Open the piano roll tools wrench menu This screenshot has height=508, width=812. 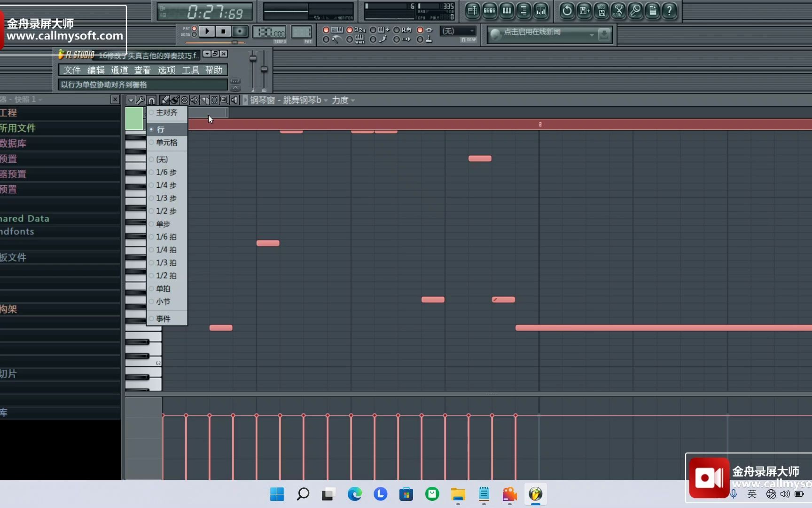pyautogui.click(x=141, y=100)
